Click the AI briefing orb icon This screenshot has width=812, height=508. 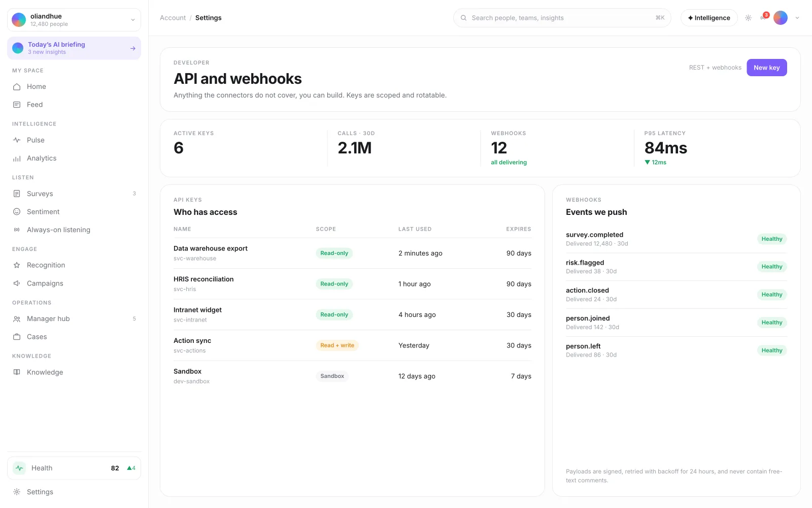[18, 48]
